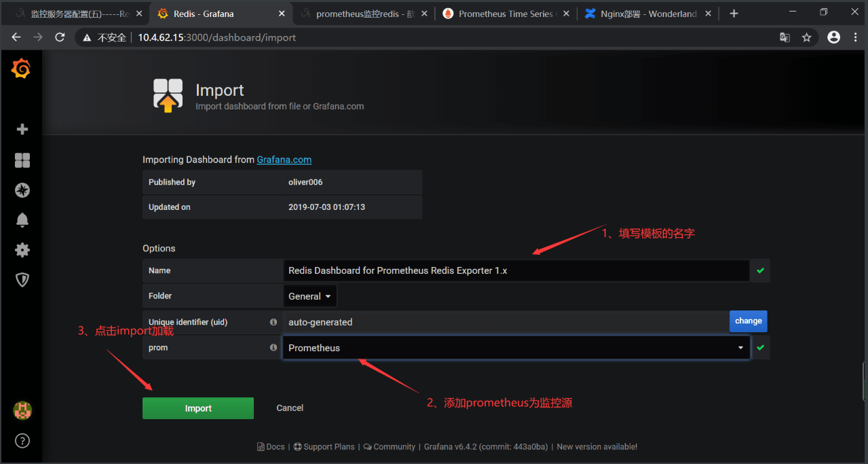The width and height of the screenshot is (868, 464).
Task: Reload the page with refresh icon
Action: coord(60,37)
